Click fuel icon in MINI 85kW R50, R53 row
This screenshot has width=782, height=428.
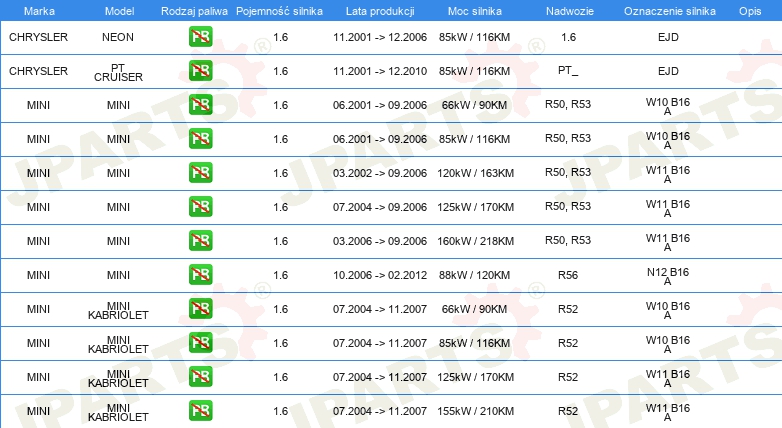(200, 138)
